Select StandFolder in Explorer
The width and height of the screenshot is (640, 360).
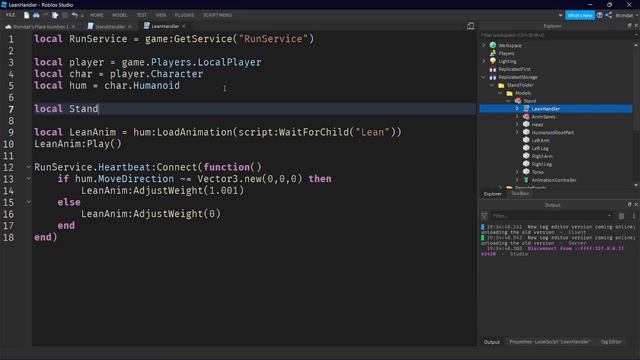pyautogui.click(x=520, y=85)
